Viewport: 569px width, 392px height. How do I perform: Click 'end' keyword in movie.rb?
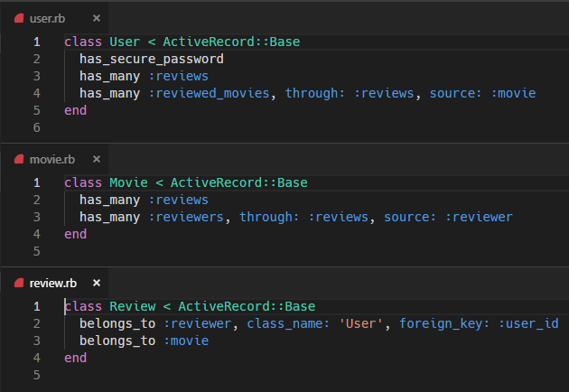coord(76,234)
